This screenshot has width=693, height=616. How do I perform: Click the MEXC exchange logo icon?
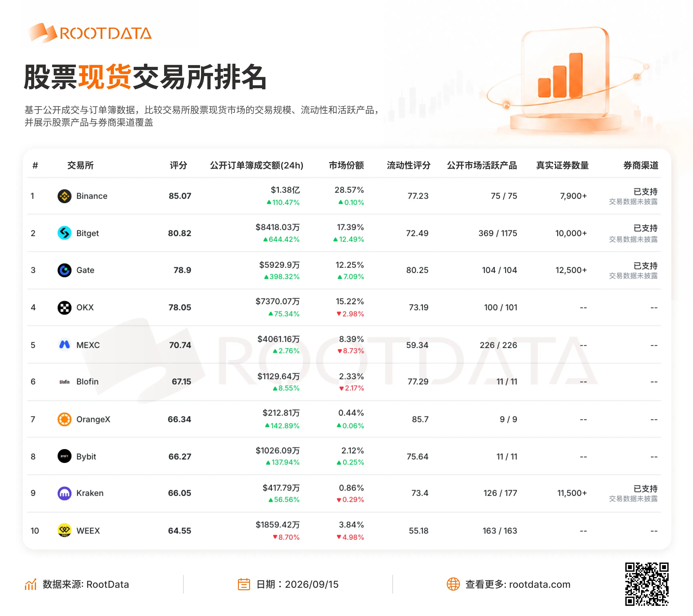click(64, 345)
